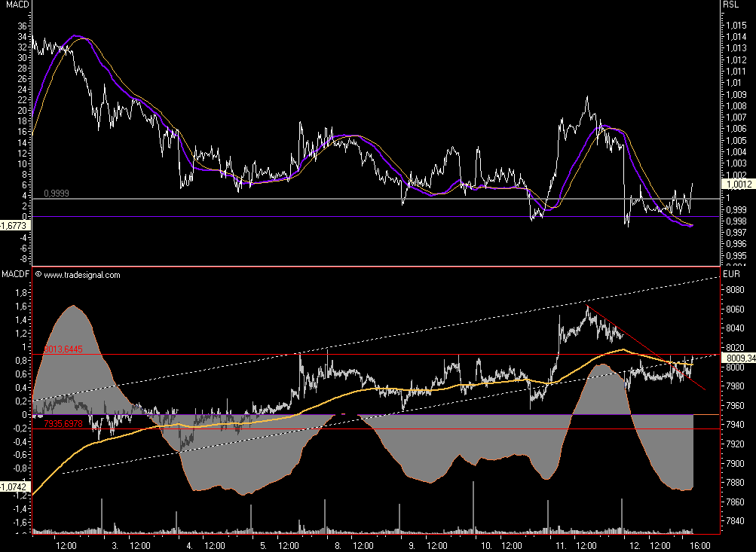Click day 3 on the date axis
Viewport: 756px width, 552px height.
(x=114, y=544)
